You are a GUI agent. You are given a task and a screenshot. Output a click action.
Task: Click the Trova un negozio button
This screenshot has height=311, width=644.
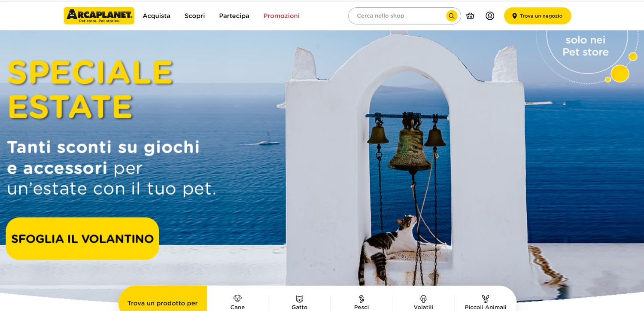point(538,16)
